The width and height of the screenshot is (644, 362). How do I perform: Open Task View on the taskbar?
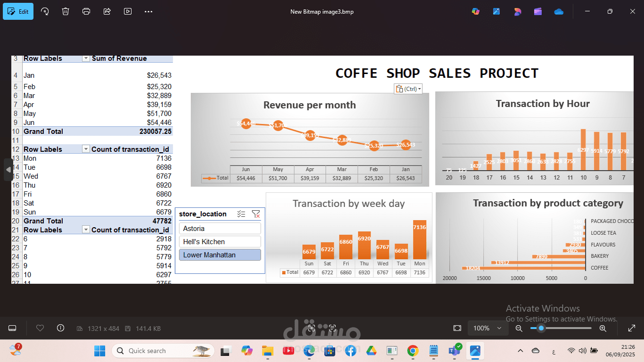pos(226,351)
